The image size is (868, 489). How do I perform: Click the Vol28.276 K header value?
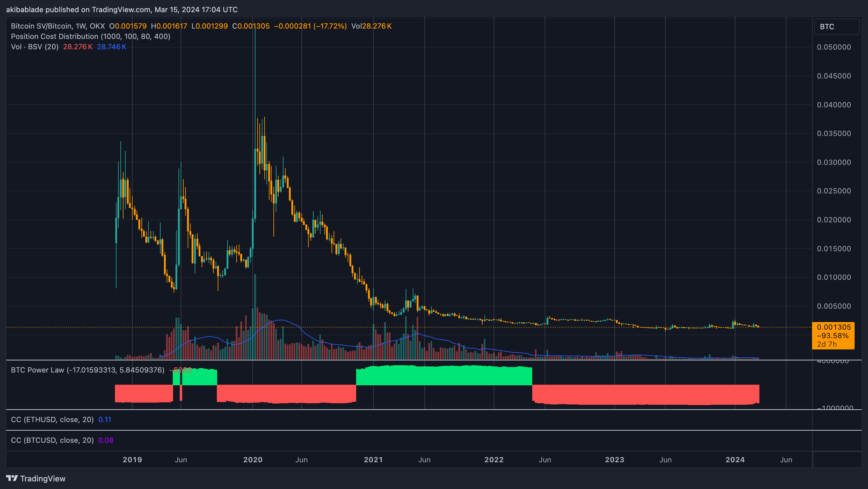[x=371, y=26]
